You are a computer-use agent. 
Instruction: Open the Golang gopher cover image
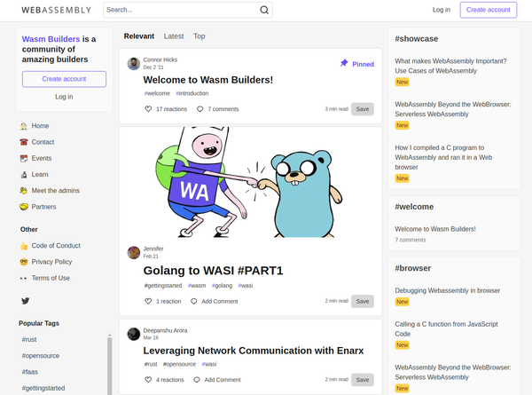(250, 182)
